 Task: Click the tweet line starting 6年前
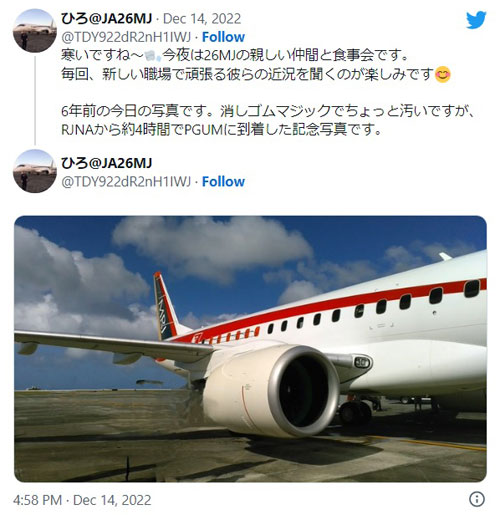pos(268,111)
